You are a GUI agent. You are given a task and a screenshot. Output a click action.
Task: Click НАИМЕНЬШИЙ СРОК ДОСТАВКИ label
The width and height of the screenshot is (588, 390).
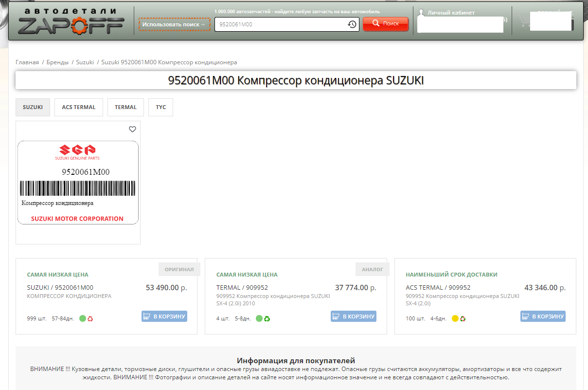(x=452, y=275)
